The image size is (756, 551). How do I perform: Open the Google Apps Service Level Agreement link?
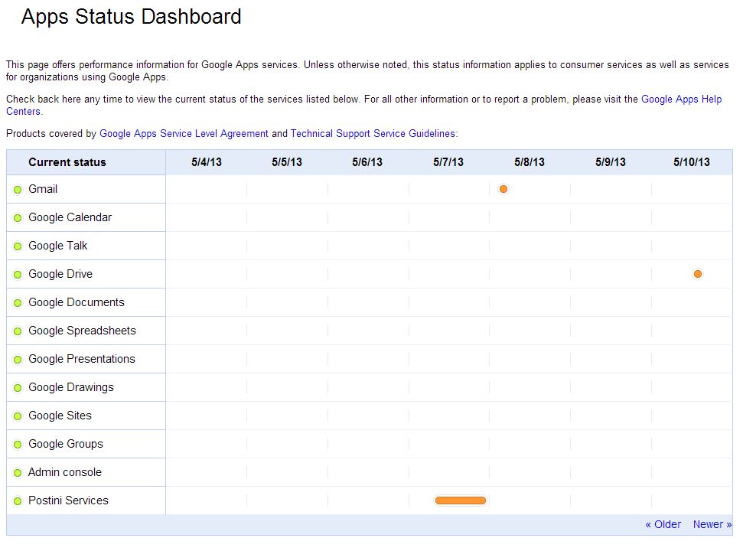[184, 133]
